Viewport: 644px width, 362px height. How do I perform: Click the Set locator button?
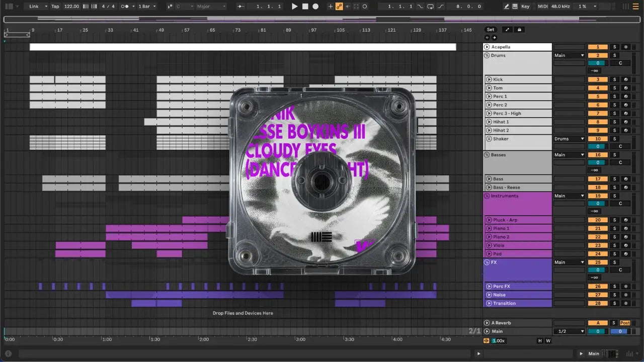coord(490,30)
